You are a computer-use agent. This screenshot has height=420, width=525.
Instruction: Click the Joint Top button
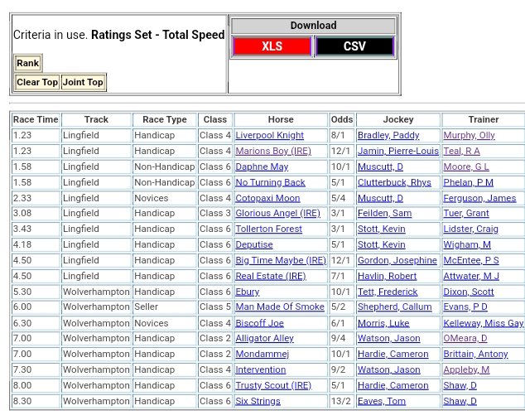[x=84, y=82]
